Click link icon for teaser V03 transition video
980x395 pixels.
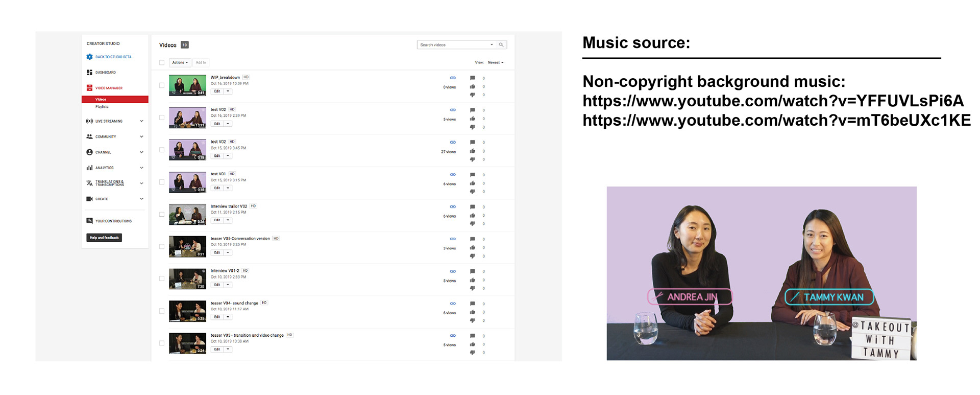453,336
